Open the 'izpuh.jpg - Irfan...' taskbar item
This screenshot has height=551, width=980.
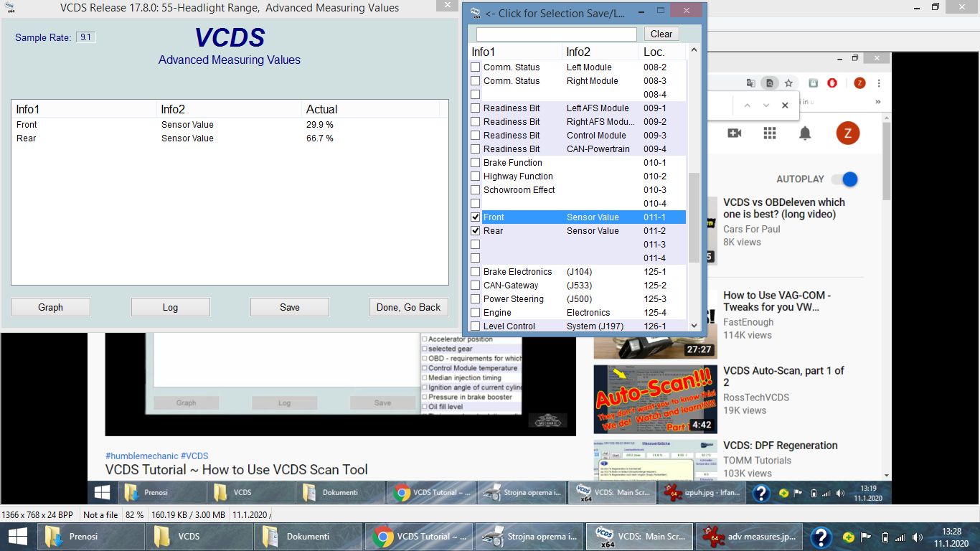(x=702, y=493)
